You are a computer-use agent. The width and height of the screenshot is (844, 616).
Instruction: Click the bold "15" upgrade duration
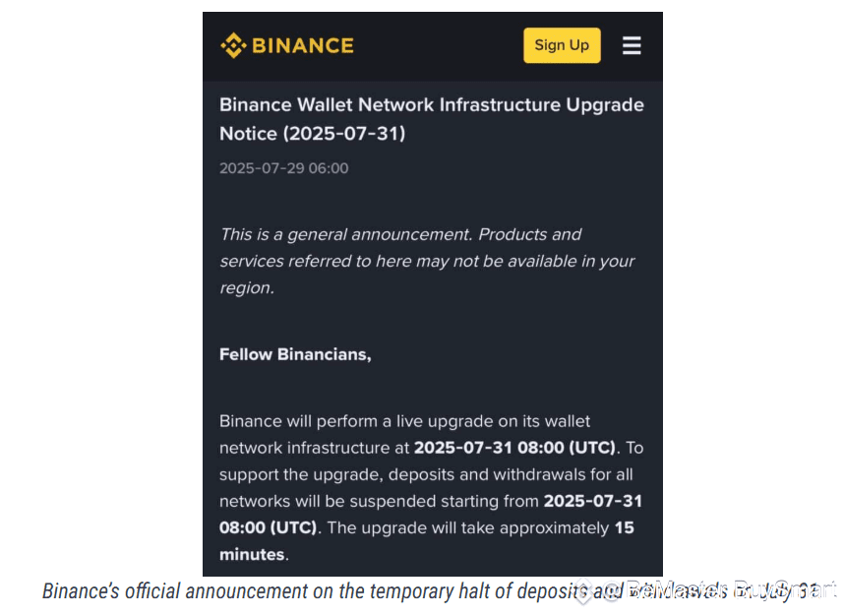point(624,527)
